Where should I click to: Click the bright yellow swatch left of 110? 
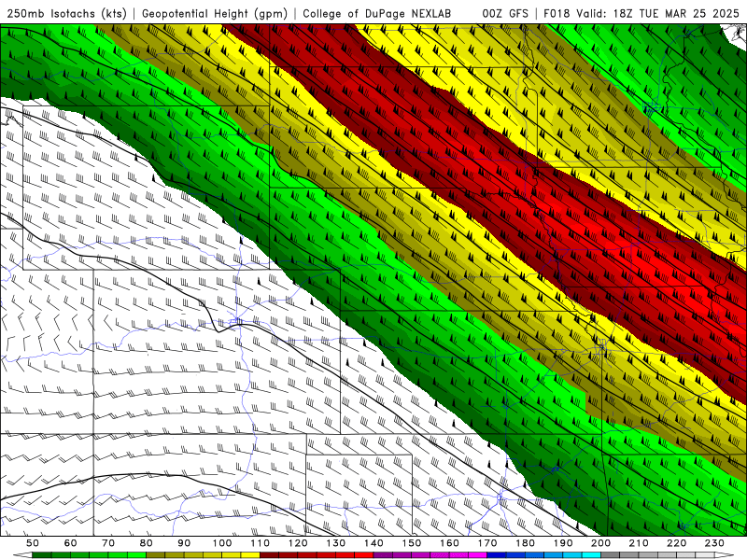250,554
